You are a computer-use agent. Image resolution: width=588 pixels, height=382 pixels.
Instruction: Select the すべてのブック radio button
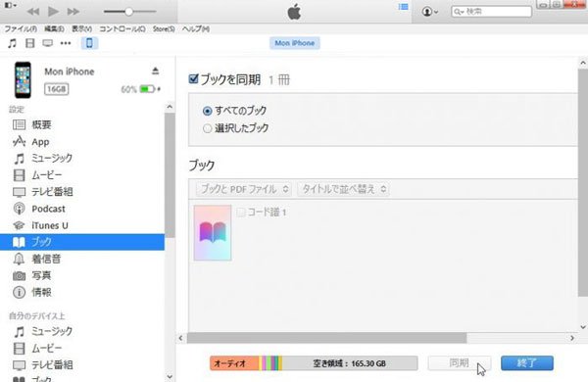pyautogui.click(x=207, y=111)
